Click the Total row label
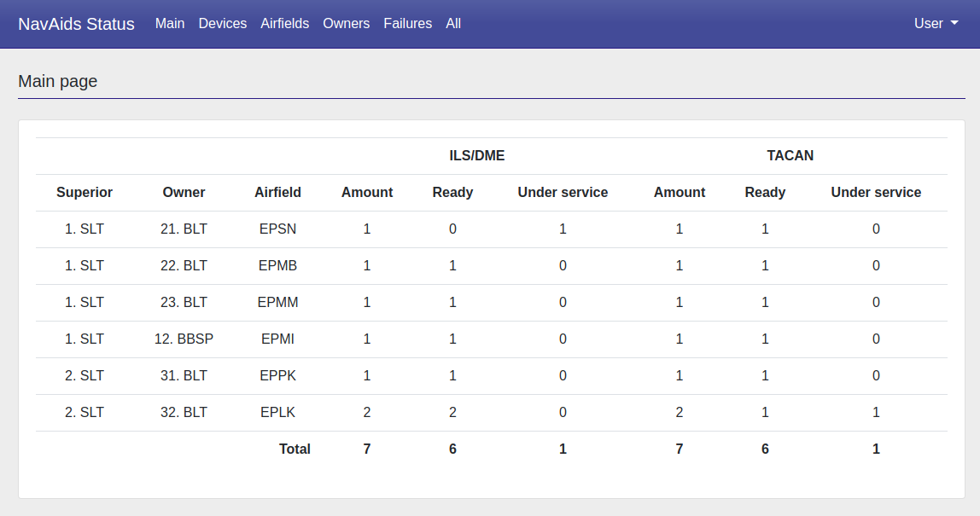 (295, 449)
